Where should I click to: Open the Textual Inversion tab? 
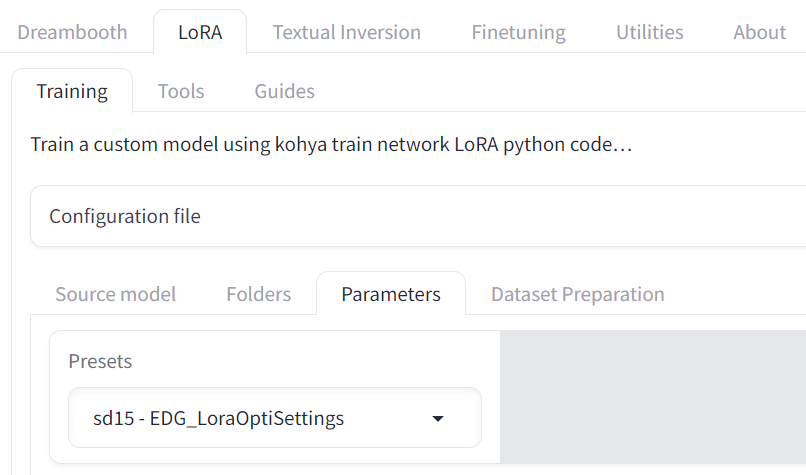pos(346,32)
